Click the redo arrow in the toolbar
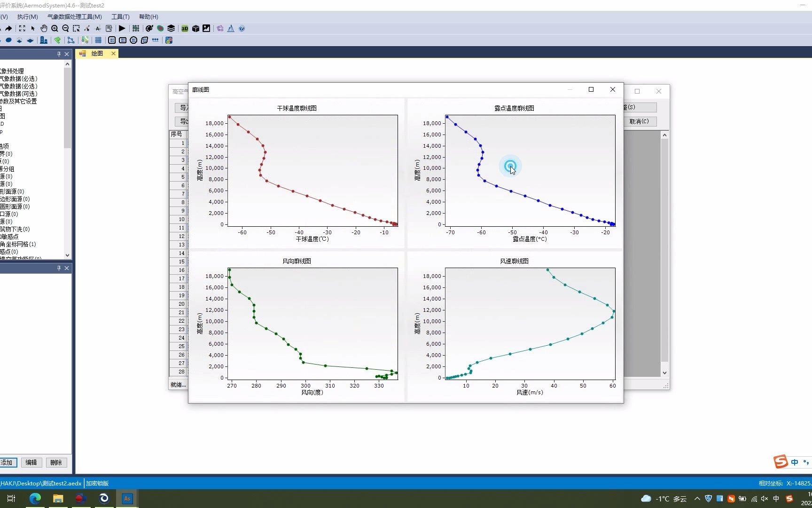The height and width of the screenshot is (508, 812). coord(8,29)
